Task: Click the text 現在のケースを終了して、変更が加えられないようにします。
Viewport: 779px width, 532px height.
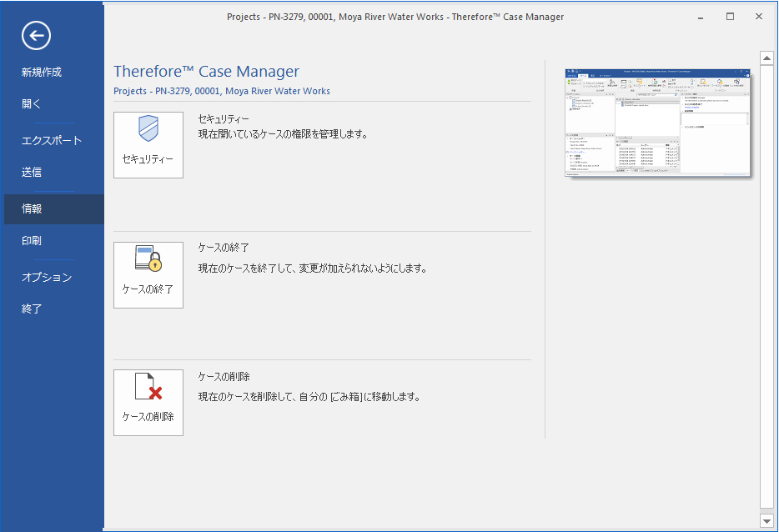Action: click(313, 269)
